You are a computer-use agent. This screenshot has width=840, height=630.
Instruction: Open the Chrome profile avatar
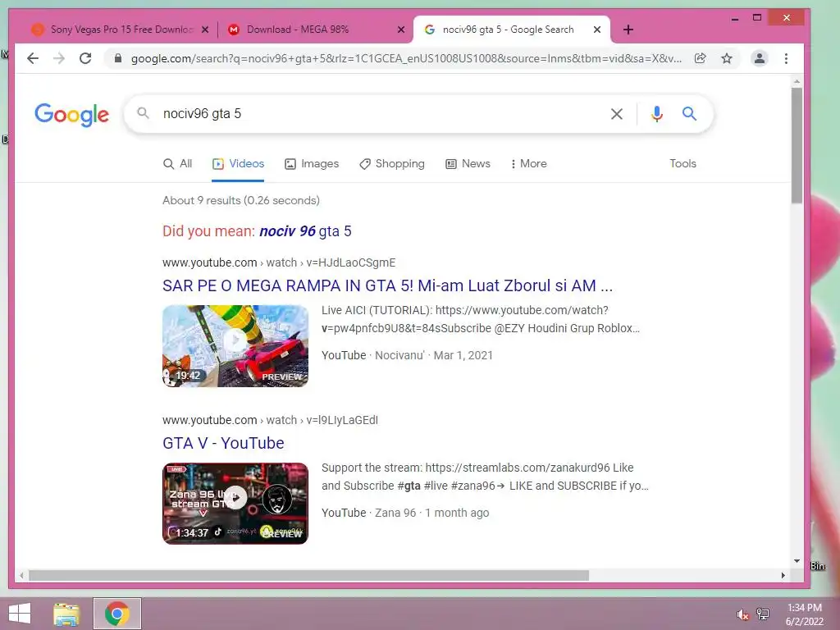click(759, 58)
